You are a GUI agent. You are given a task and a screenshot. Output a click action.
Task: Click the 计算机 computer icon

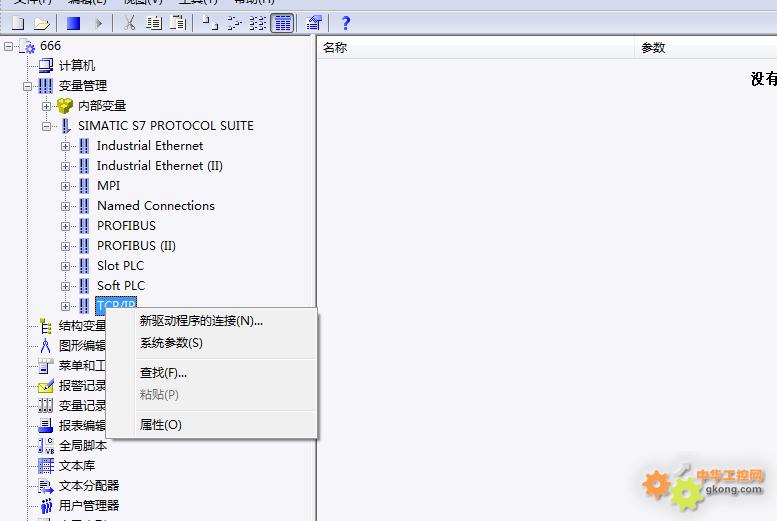pyautogui.click(x=46, y=65)
